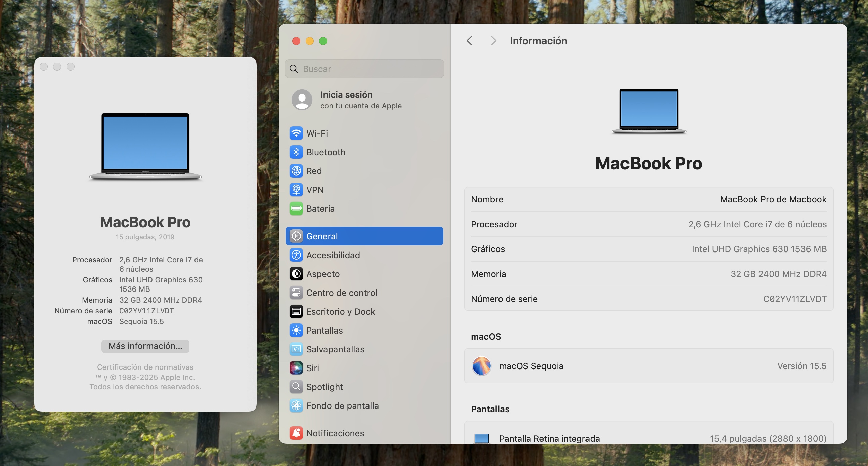Click the Más información... button
868x466 pixels.
[145, 346]
